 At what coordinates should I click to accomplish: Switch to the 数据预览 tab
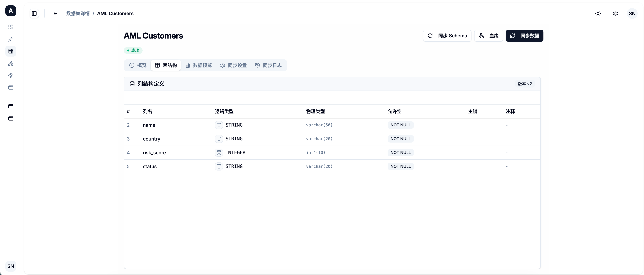[199, 65]
